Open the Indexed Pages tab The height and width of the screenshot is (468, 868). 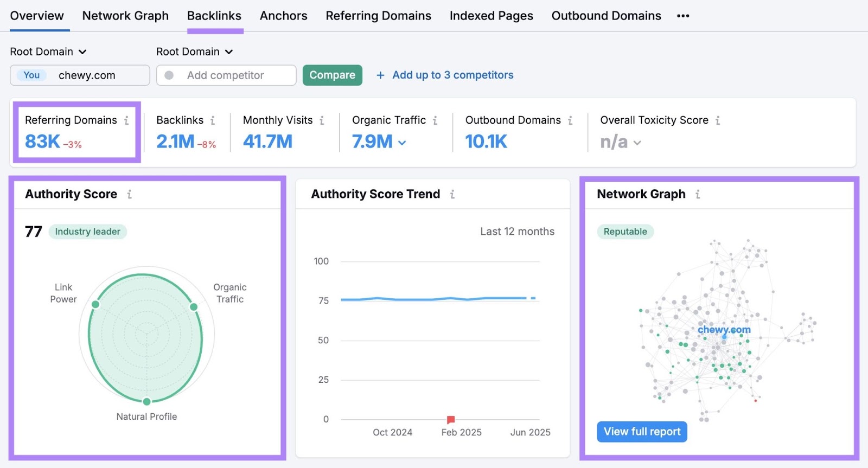click(491, 16)
